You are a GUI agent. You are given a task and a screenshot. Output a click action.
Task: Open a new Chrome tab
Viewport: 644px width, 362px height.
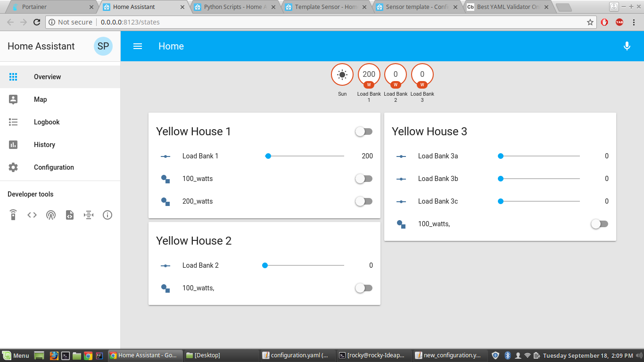(x=563, y=7)
